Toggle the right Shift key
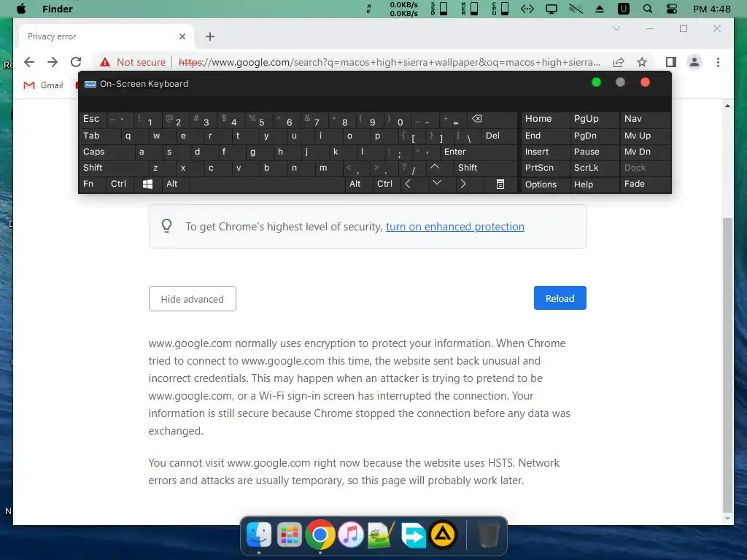 485,168
